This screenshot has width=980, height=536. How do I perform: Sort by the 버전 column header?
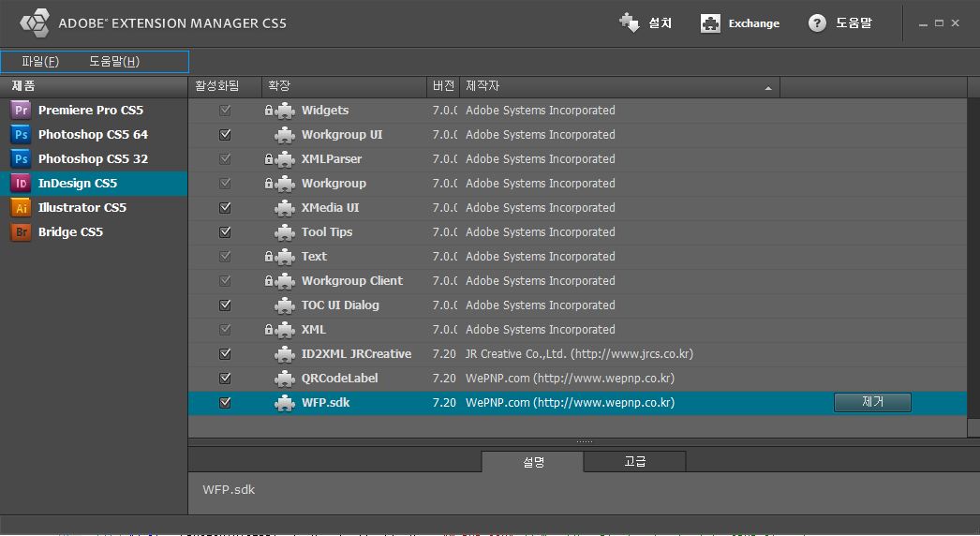(x=443, y=86)
